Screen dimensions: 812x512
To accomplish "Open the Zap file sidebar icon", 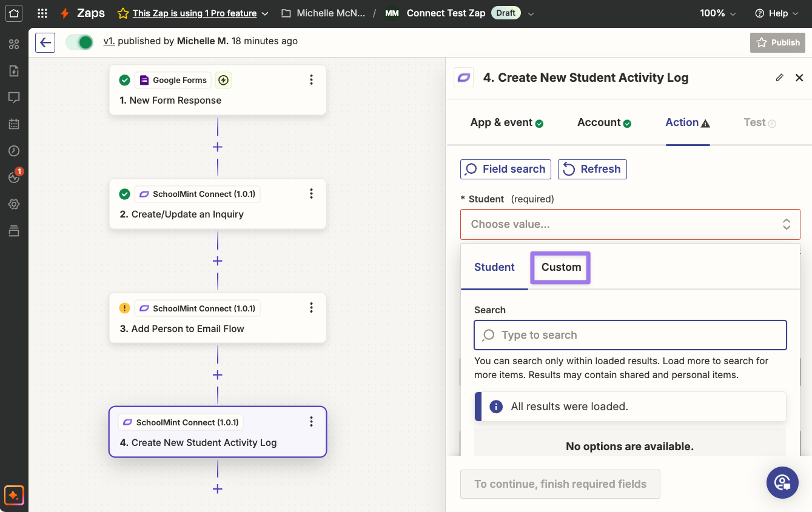I will click(x=14, y=71).
